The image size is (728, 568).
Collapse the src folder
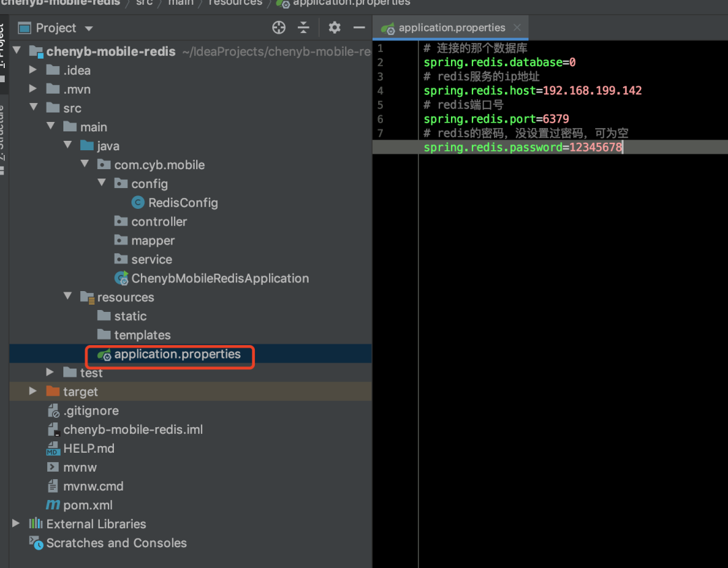[x=32, y=107]
